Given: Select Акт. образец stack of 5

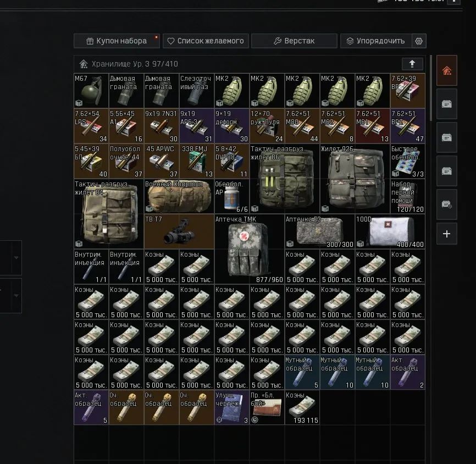Looking at the screenshot, I should point(91,407).
